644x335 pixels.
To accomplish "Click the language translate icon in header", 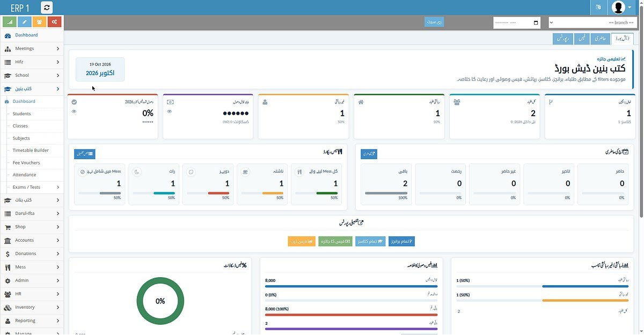I will point(598,8).
